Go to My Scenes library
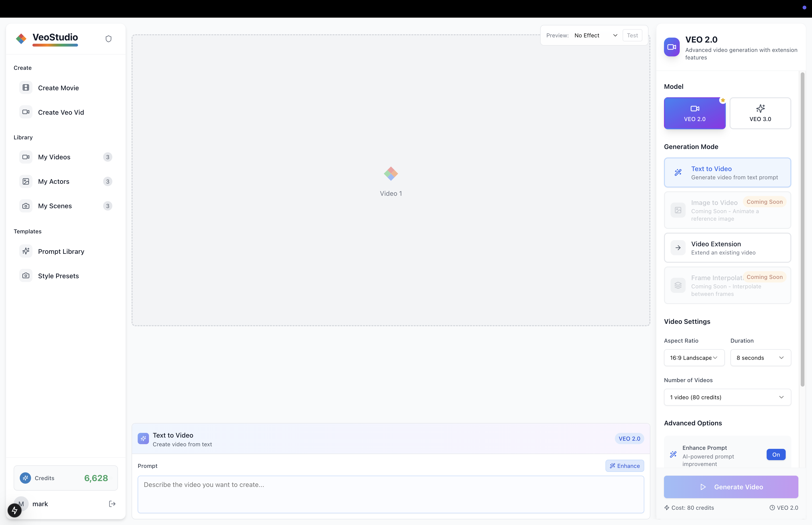Screen dimensions: 812x525 (66, 206)
